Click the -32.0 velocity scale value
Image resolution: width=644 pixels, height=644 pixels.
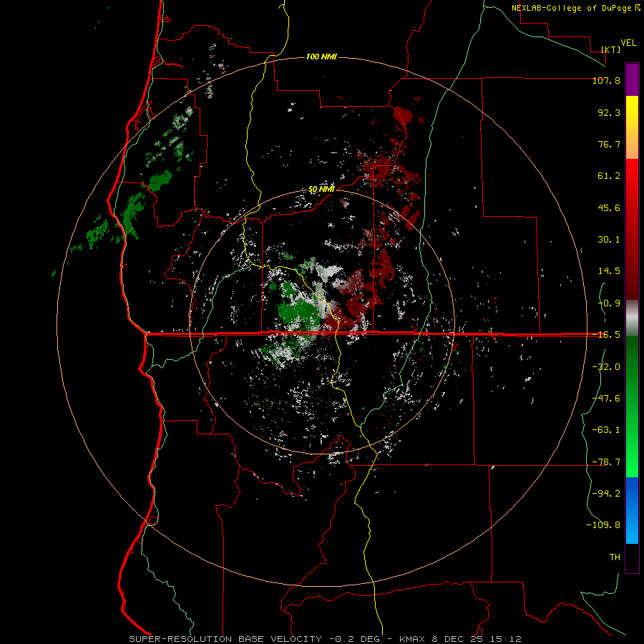point(606,367)
